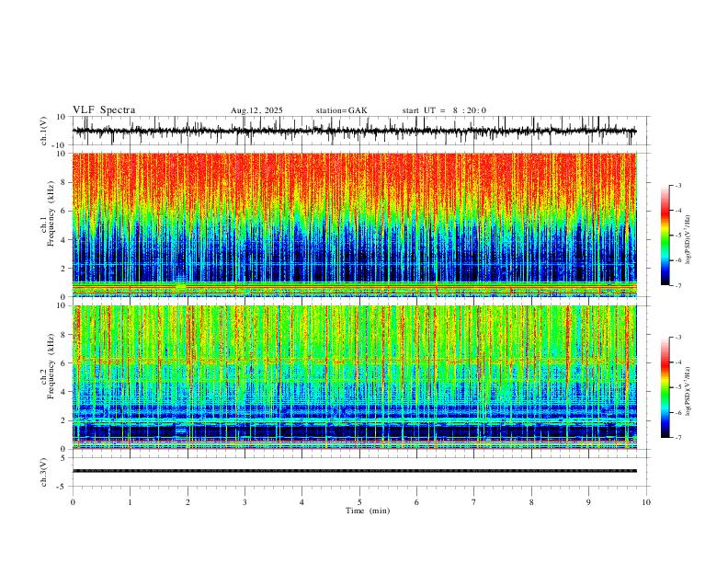Click the ch.3 black signal band
This screenshot has width=728, height=563.
pyautogui.click(x=354, y=471)
